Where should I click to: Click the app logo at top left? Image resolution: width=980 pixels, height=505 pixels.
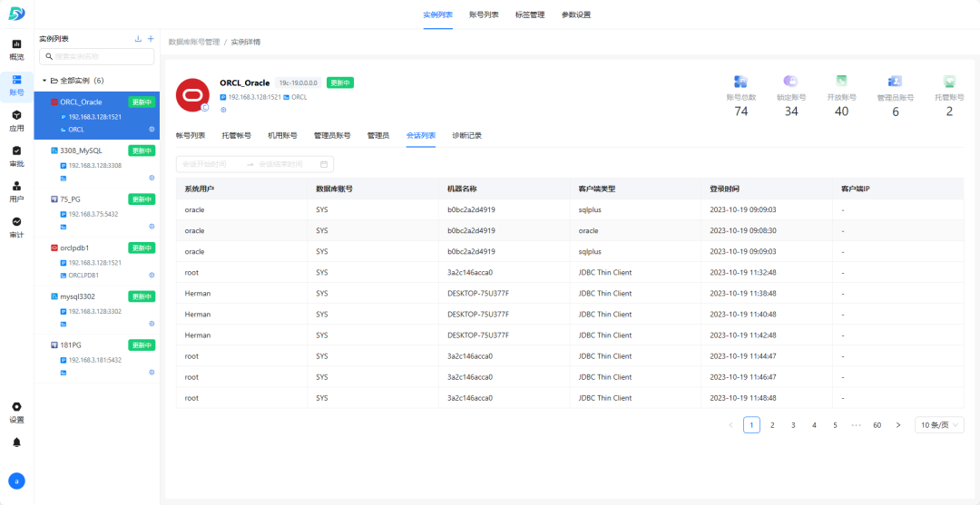17,14
